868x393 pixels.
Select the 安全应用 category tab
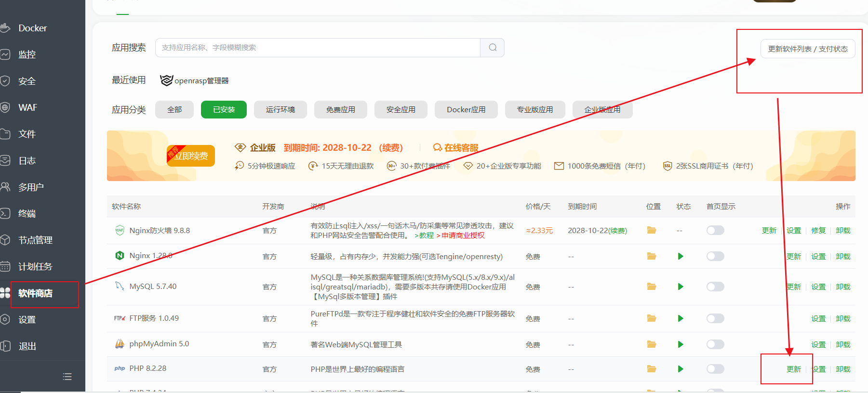[x=401, y=109]
